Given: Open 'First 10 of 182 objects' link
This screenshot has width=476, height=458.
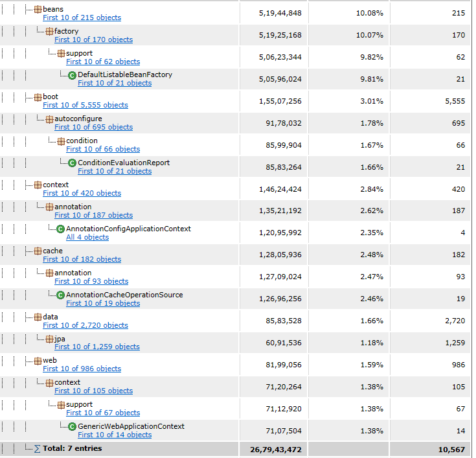Looking at the screenshot, I should 82,259.
